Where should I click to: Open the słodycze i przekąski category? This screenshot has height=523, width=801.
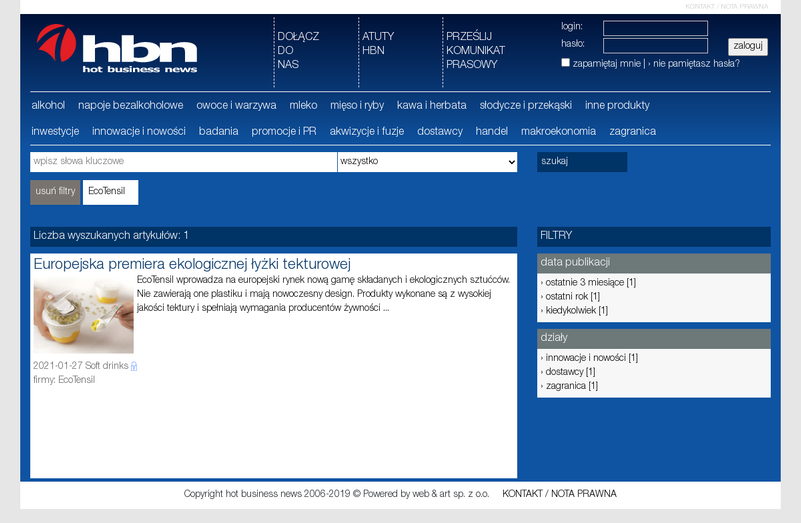pyautogui.click(x=525, y=105)
